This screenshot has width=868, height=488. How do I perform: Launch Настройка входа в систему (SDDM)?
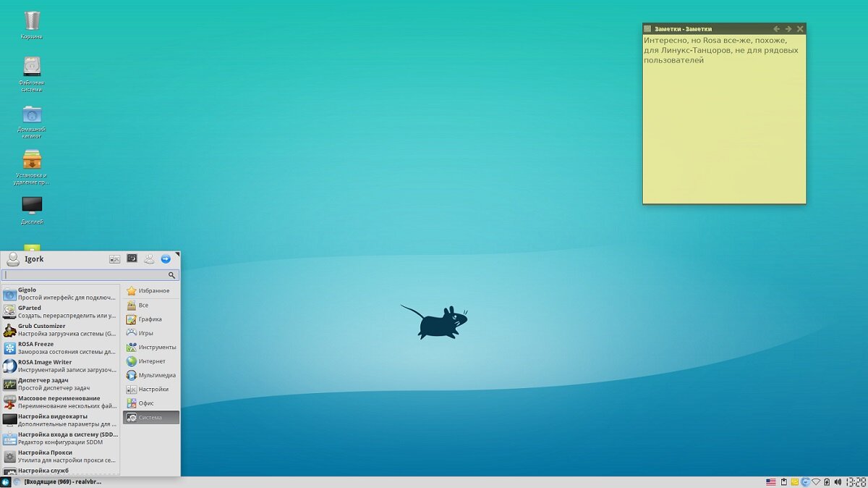pyautogui.click(x=60, y=438)
